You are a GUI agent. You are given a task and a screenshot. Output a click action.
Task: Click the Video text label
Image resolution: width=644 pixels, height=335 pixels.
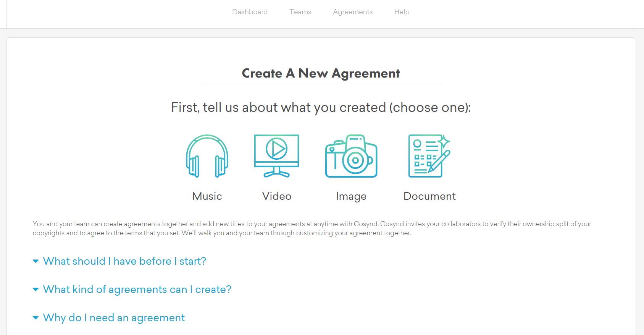[277, 196]
